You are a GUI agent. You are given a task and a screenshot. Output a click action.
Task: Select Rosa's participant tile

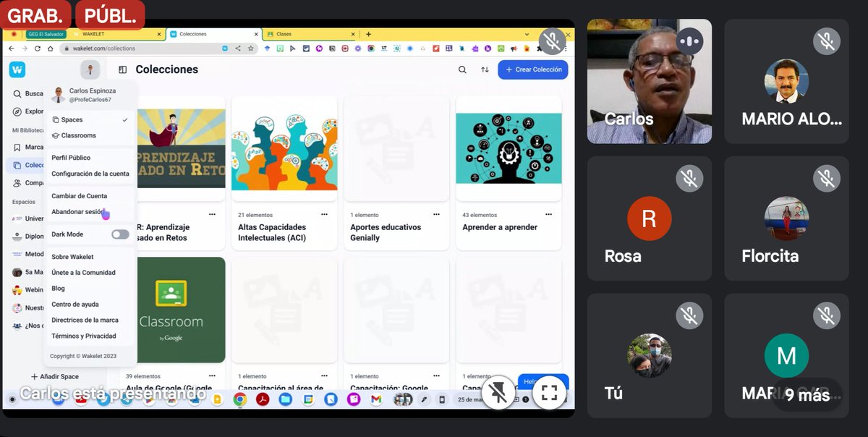650,218
